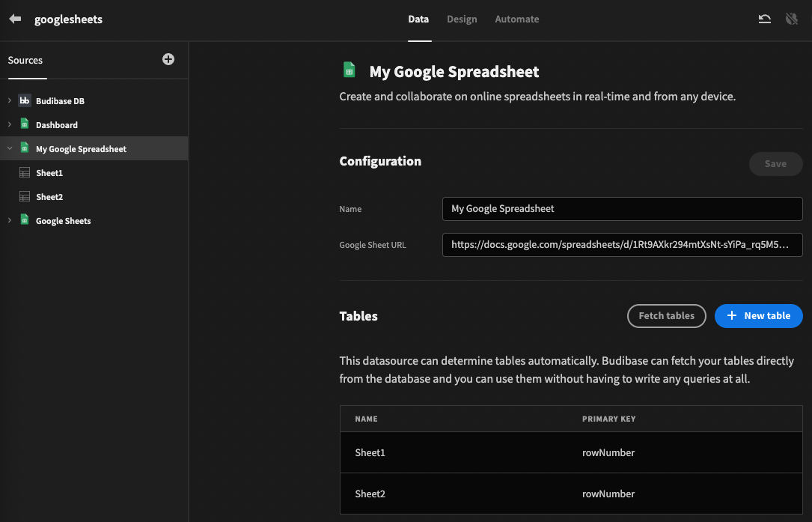
Task: Click the Save configuration button
Action: tap(775, 164)
